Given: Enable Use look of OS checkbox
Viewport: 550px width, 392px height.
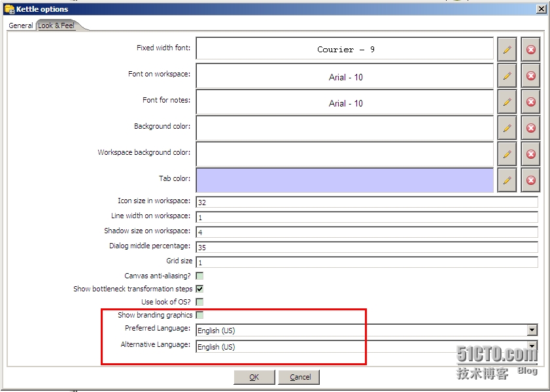Looking at the screenshot, I should 199,302.
